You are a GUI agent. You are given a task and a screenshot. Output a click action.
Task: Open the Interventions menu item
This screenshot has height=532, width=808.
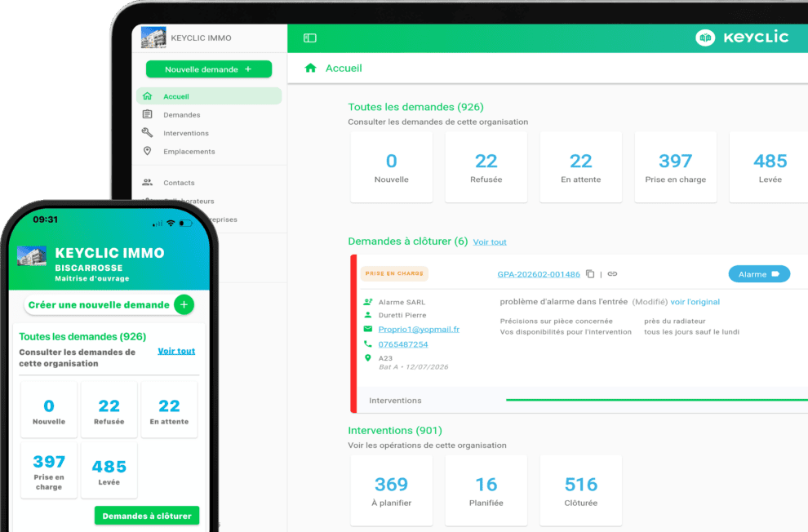209,133
